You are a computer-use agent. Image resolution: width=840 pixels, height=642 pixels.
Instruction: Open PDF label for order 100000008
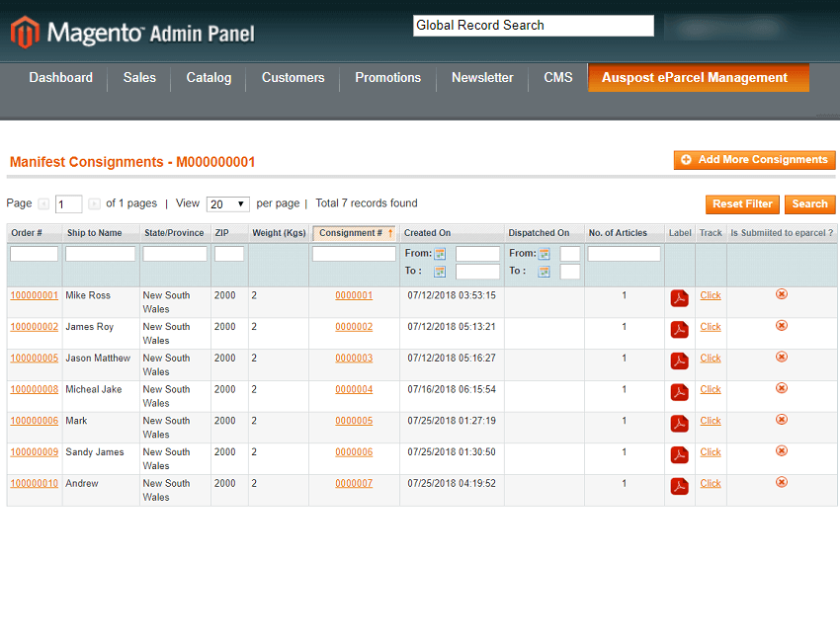point(679,392)
